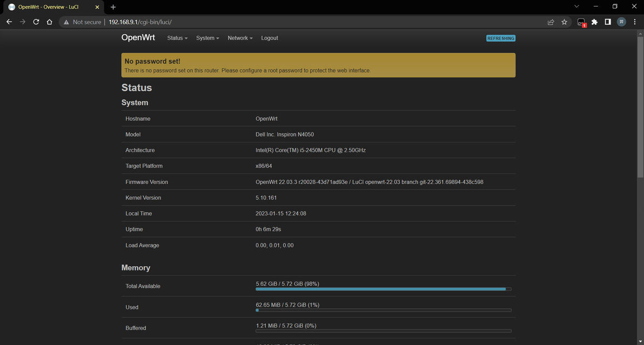Click the browser back arrow

pyautogui.click(x=9, y=22)
